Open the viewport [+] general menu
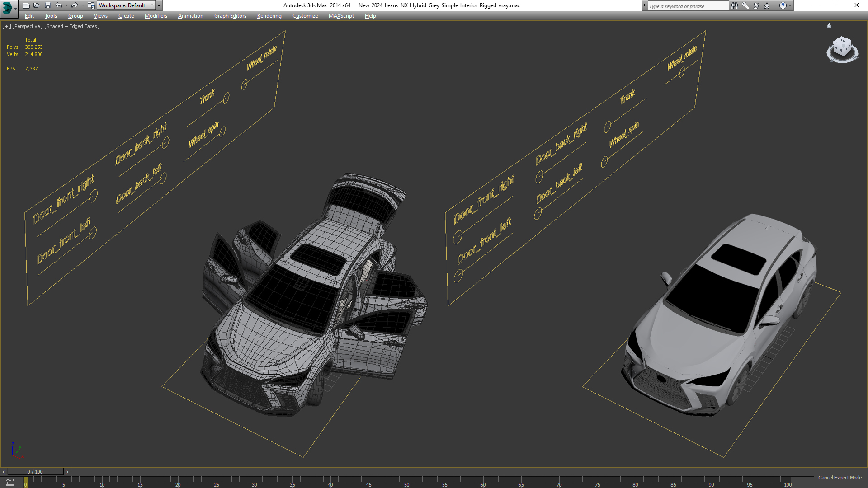 (6, 26)
